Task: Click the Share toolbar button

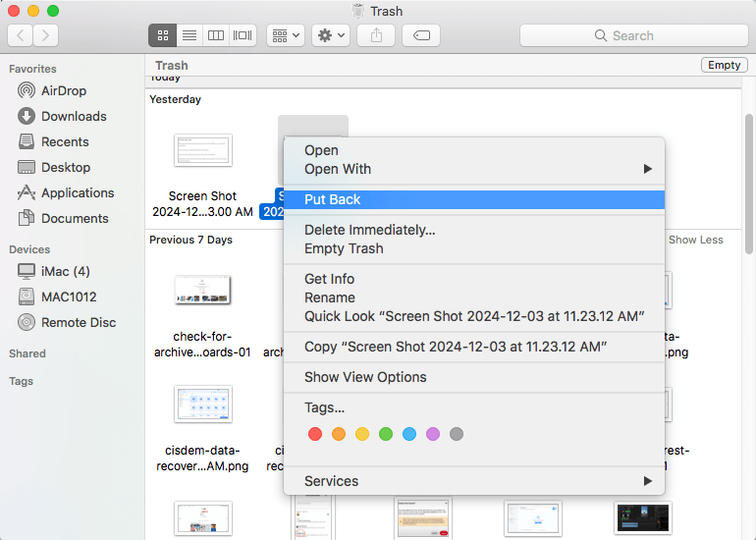Action: click(376, 35)
